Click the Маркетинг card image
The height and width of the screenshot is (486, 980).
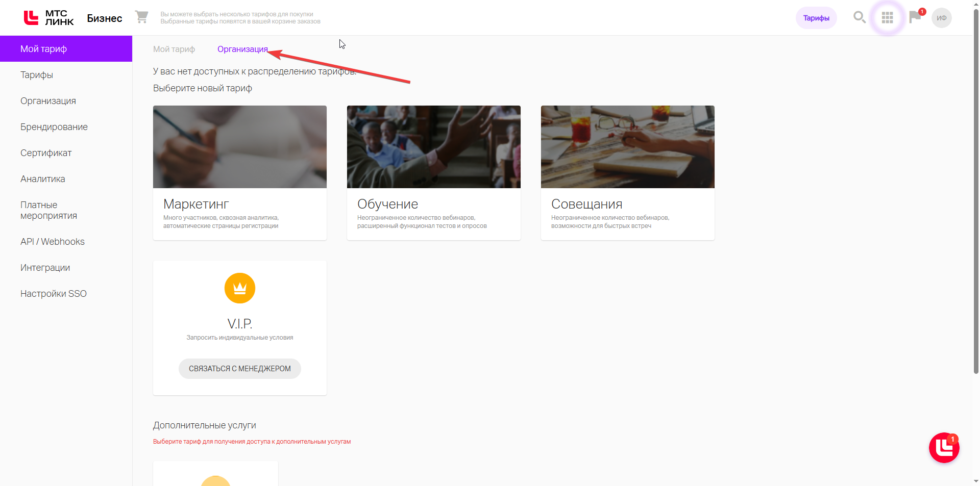point(240,147)
